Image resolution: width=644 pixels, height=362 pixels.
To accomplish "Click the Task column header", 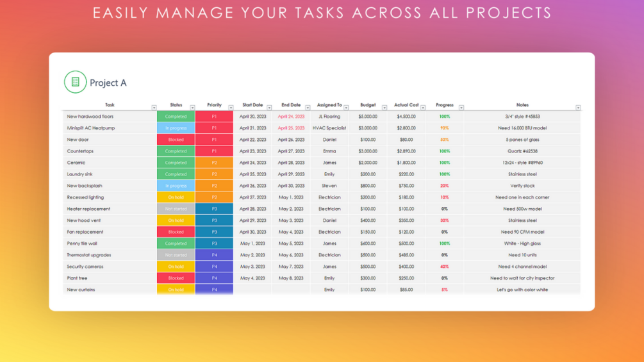I will (110, 105).
